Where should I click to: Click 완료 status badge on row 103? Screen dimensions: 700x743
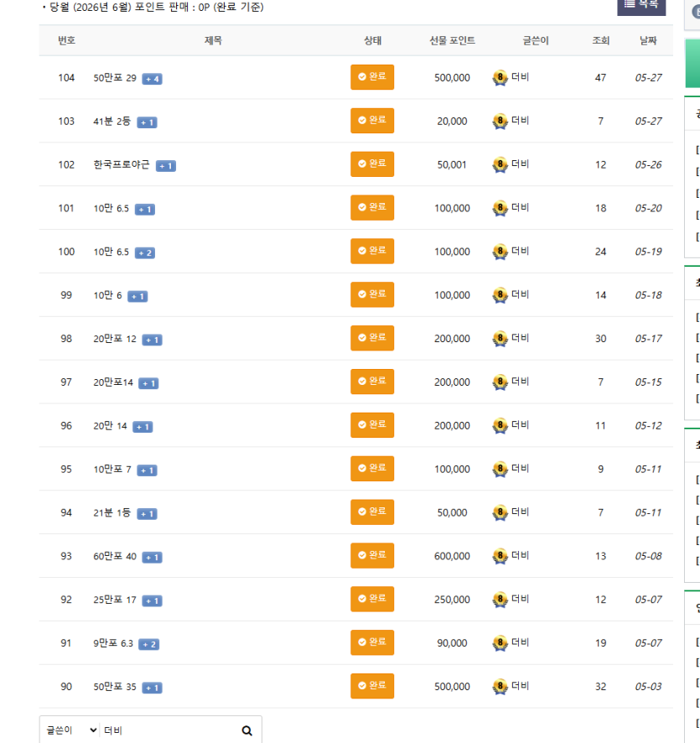[x=372, y=121]
